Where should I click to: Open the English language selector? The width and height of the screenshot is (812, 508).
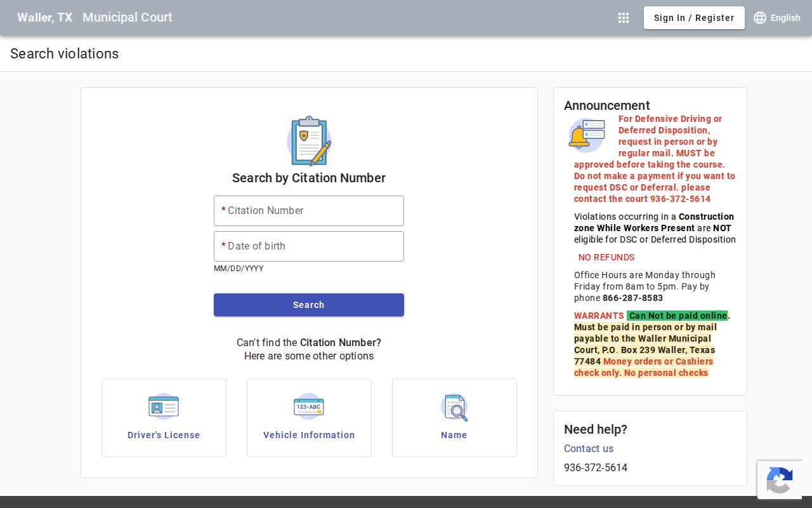click(x=777, y=18)
